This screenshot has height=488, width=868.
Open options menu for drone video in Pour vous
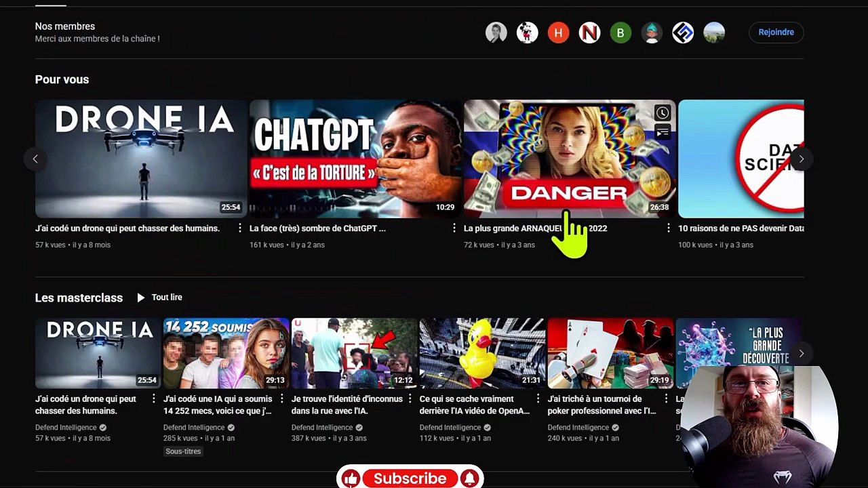coord(240,228)
